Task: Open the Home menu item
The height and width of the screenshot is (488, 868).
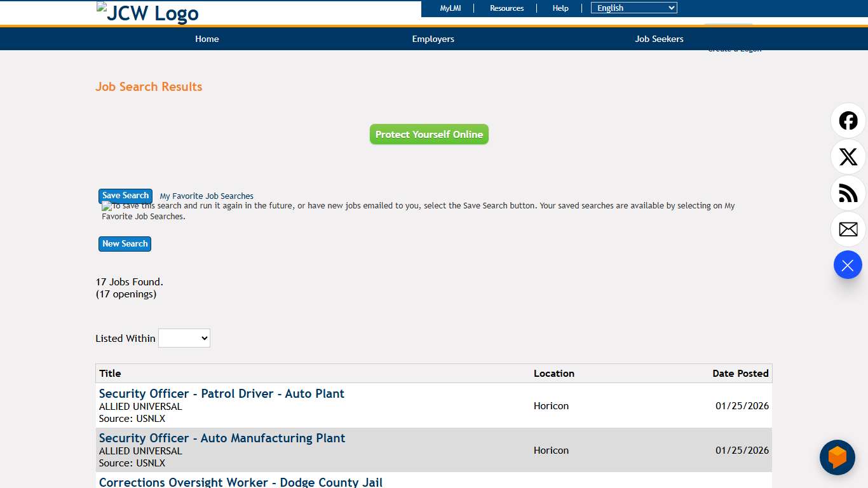Action: [x=207, y=39]
